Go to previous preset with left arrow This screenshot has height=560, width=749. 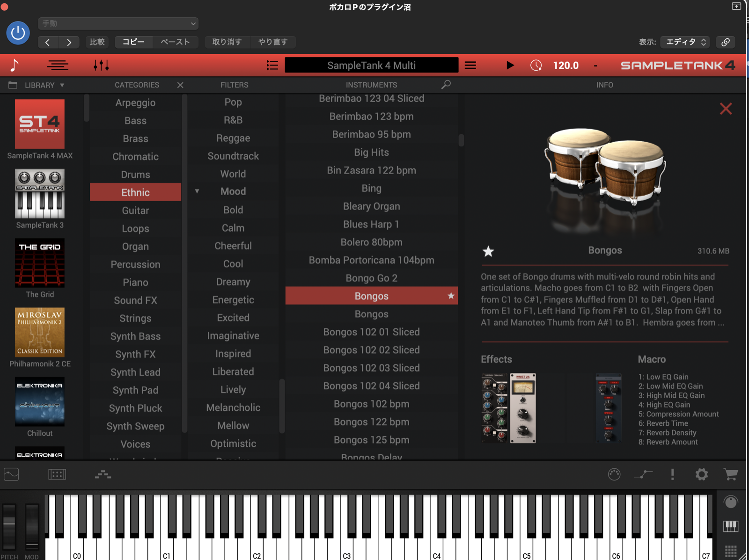pos(48,42)
